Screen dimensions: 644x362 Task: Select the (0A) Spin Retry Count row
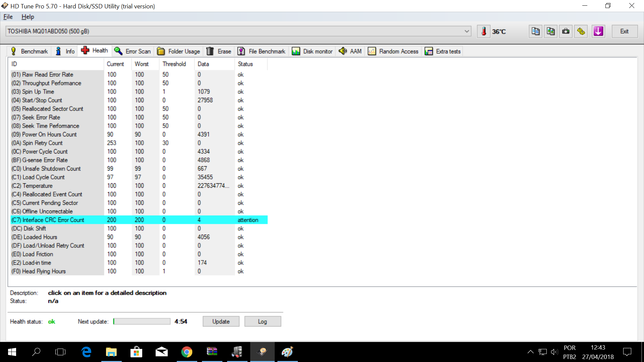(x=139, y=143)
